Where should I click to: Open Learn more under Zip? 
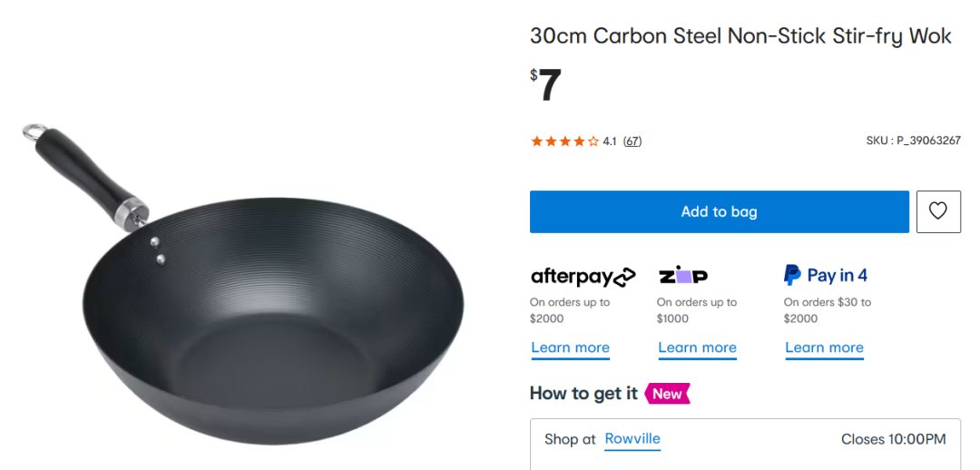pos(697,348)
